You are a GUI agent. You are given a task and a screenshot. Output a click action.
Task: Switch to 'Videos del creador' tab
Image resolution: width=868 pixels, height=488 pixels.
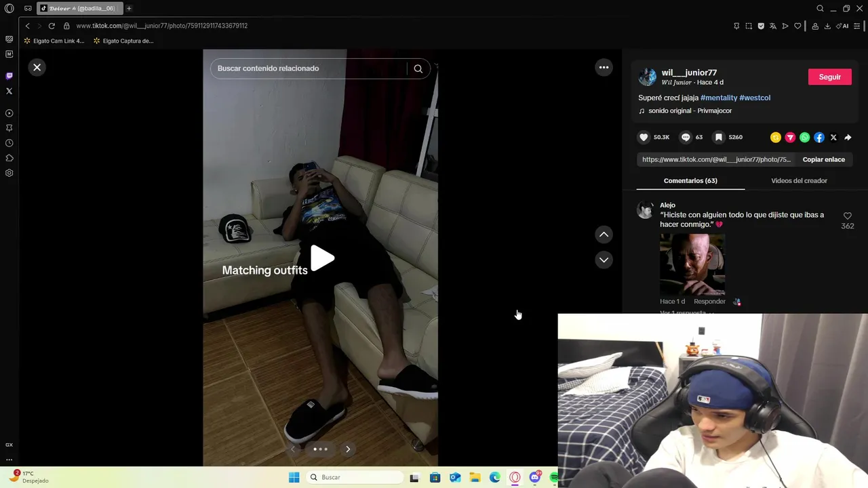(x=799, y=180)
